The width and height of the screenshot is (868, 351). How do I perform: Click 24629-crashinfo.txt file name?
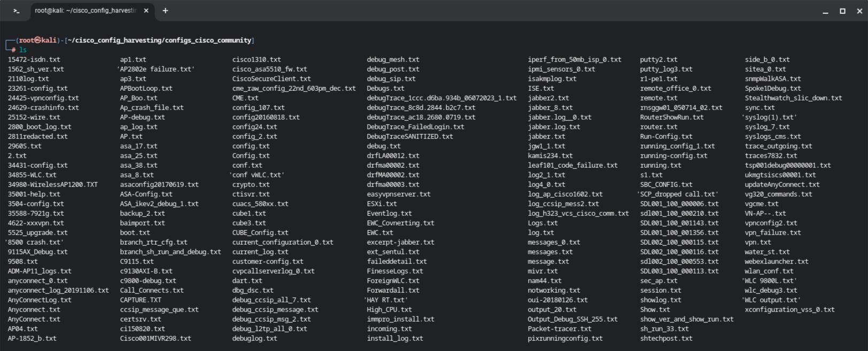(43, 108)
